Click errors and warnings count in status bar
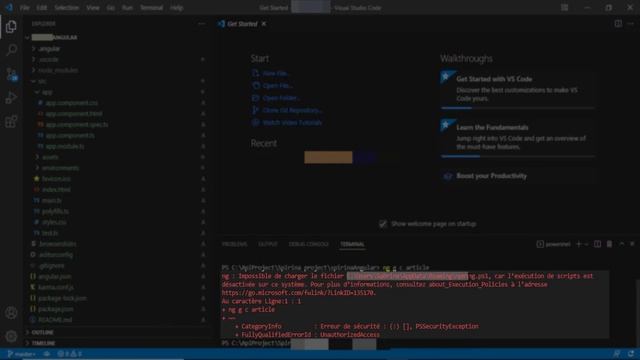The height and width of the screenshot is (360, 640). click(x=69, y=354)
